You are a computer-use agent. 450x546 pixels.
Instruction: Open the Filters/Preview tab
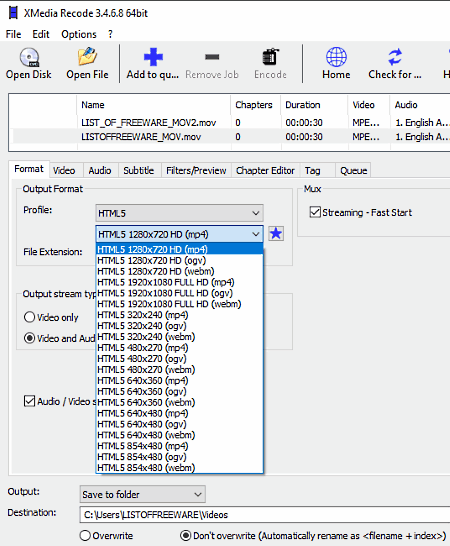[196, 170]
